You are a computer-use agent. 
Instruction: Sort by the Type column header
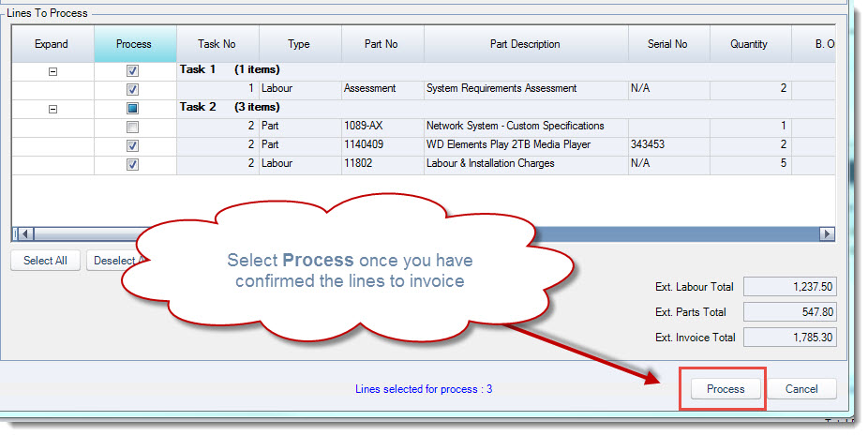pos(300,44)
